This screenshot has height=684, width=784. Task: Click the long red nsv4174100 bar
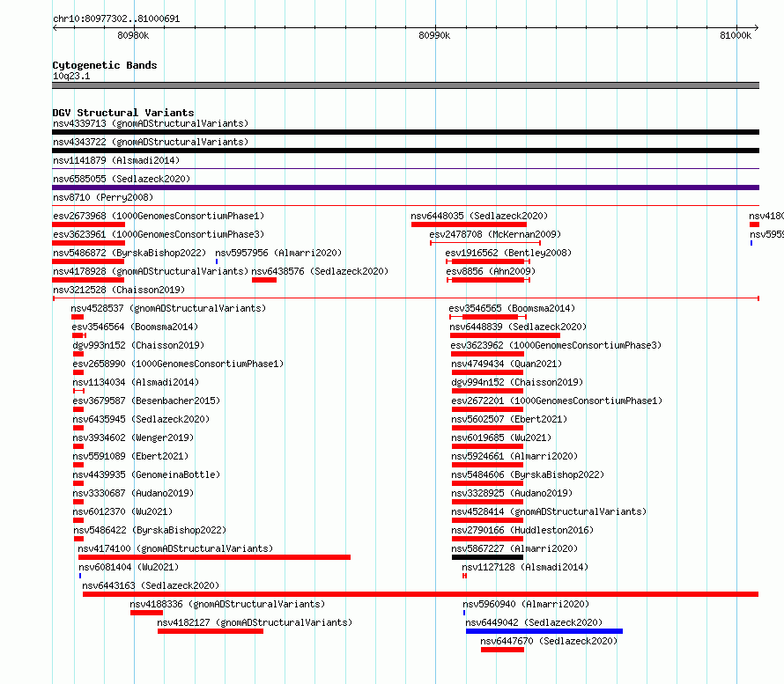[215, 557]
